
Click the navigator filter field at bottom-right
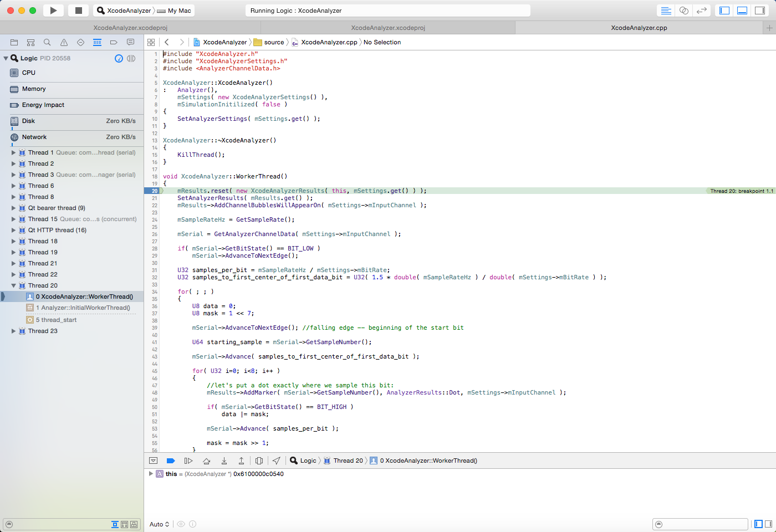tap(704, 524)
